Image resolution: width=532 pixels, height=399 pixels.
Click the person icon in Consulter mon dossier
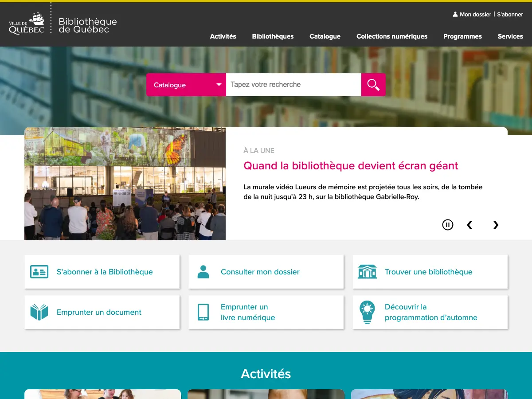(203, 272)
